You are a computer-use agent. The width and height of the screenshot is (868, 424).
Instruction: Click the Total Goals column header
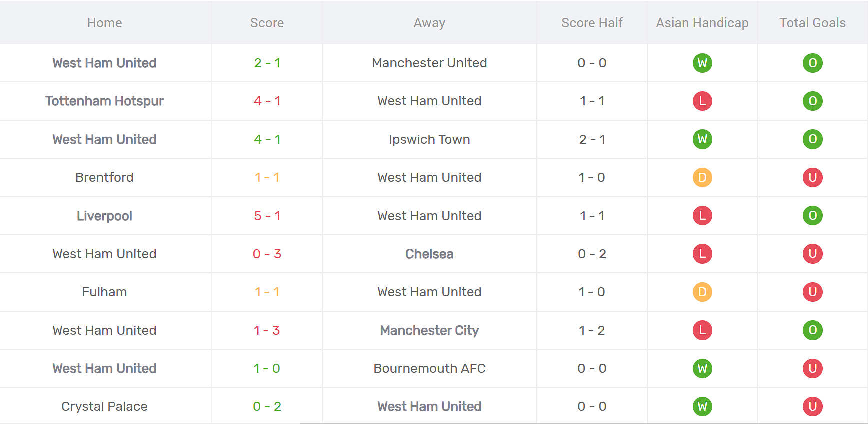(x=812, y=23)
